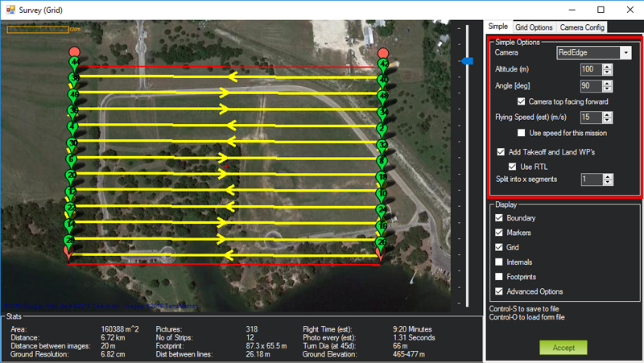
Task: Open the Camera dropdown showing RedEdge
Action: (x=625, y=52)
